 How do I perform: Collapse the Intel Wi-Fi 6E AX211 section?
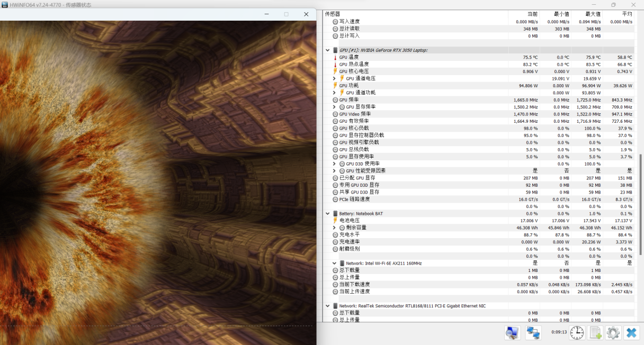click(334, 264)
